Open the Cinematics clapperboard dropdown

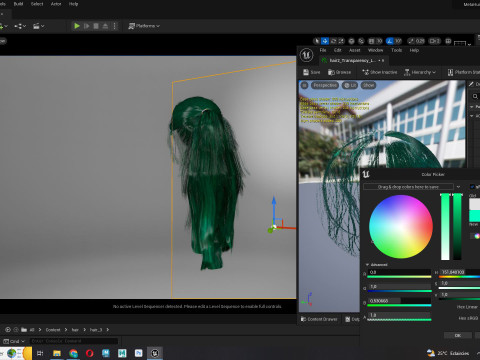pyautogui.click(x=39, y=26)
